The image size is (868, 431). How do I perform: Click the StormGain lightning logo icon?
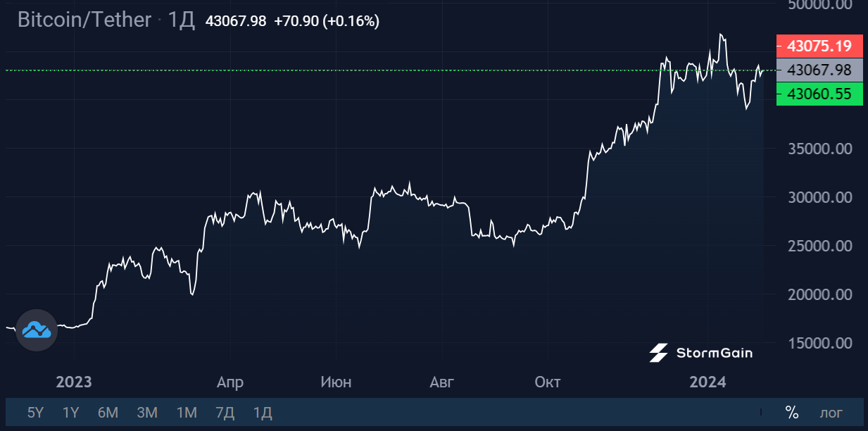click(x=658, y=353)
